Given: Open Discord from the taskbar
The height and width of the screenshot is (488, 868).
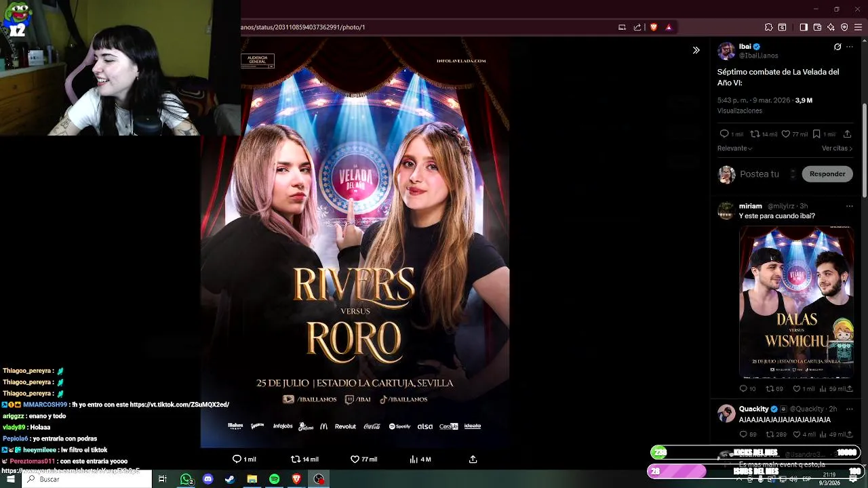Looking at the screenshot, I should coord(208,479).
